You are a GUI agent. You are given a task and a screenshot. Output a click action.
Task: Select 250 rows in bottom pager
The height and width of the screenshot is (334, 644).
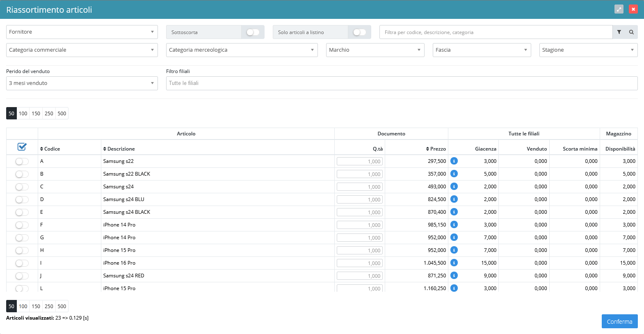(49, 306)
